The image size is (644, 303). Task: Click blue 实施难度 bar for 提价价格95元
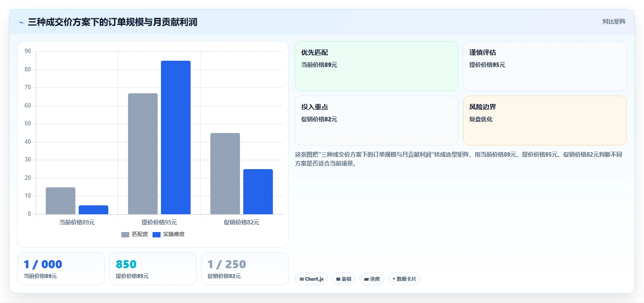coord(176,137)
